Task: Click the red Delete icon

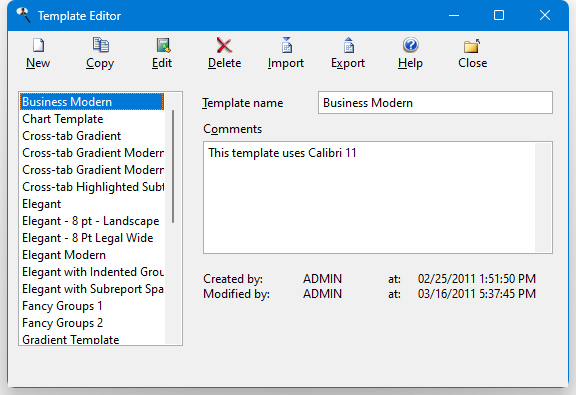Action: [224, 46]
